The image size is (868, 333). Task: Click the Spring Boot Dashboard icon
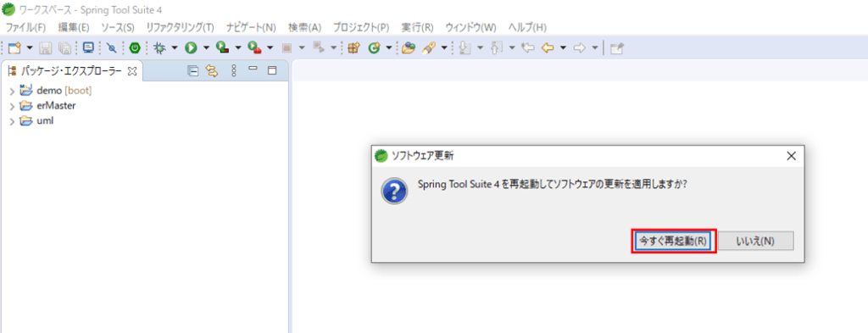click(135, 48)
